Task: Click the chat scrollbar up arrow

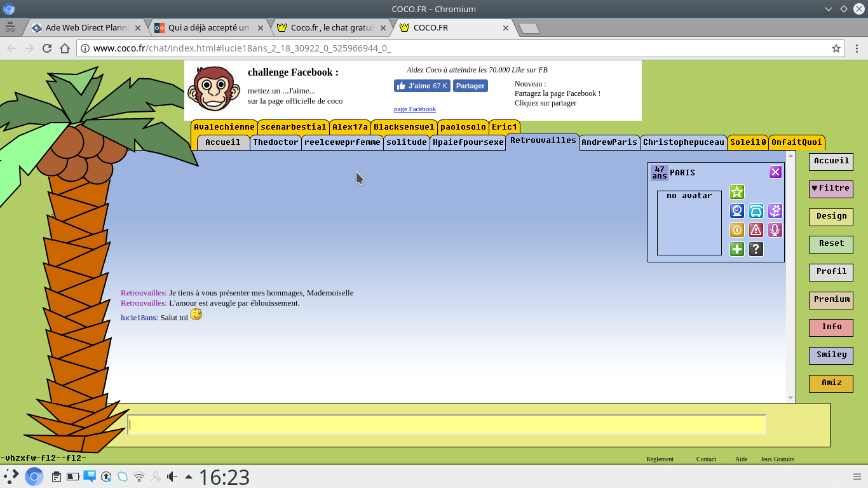Action: 791,155
